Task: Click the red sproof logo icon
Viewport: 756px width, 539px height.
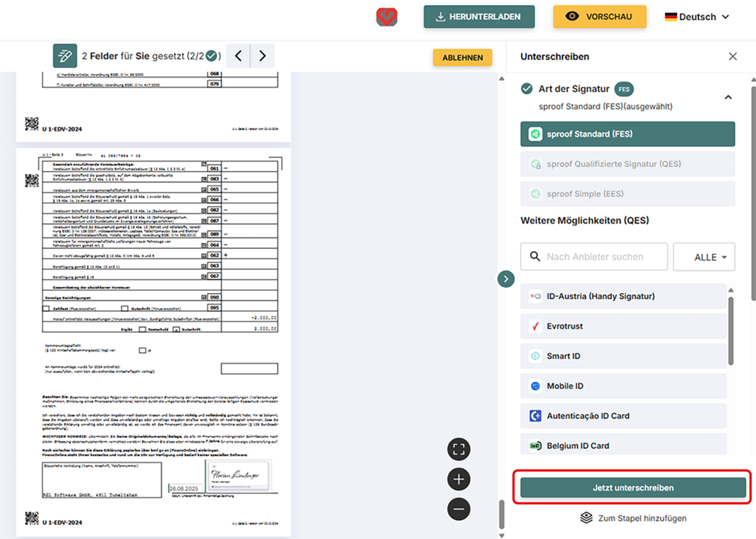Action: click(x=387, y=17)
